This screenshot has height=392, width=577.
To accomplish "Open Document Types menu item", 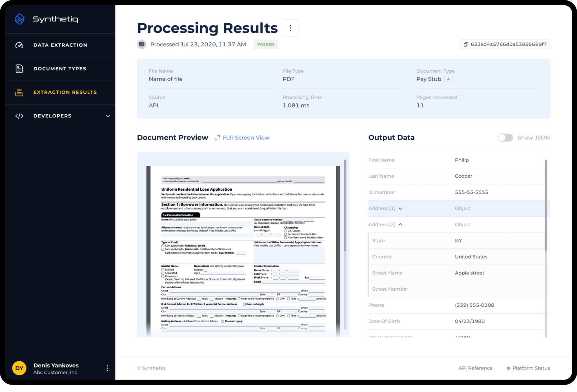I will coord(60,69).
